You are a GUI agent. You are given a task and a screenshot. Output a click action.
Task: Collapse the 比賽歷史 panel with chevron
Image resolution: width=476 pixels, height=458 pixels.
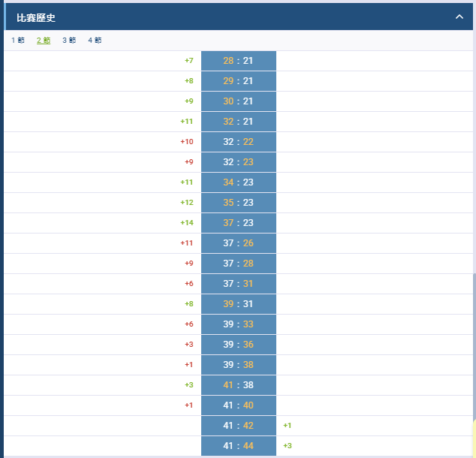pyautogui.click(x=459, y=17)
